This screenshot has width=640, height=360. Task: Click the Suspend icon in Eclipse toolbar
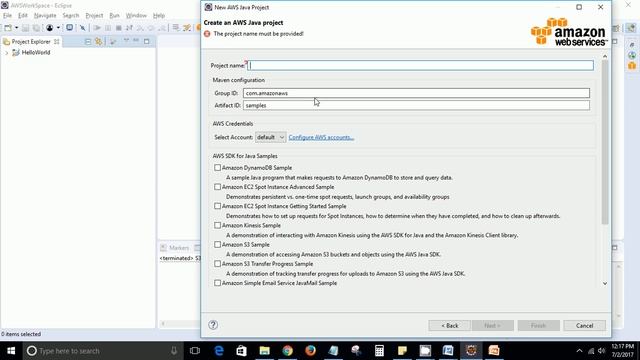tap(108, 28)
